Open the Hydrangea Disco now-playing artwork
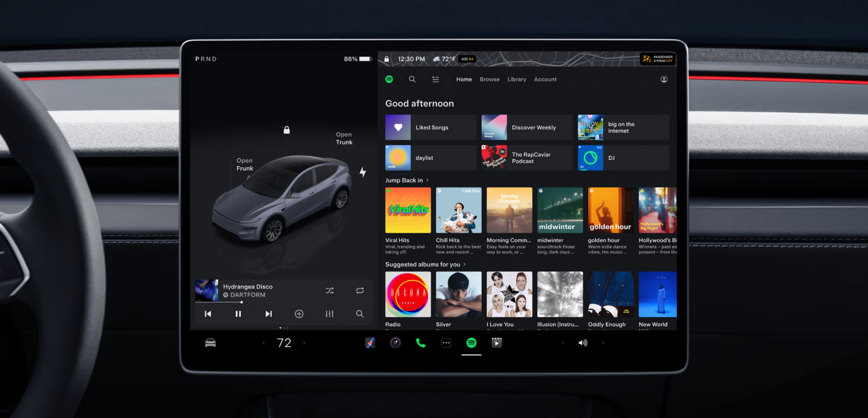Viewport: 868px width, 418px height. [206, 290]
